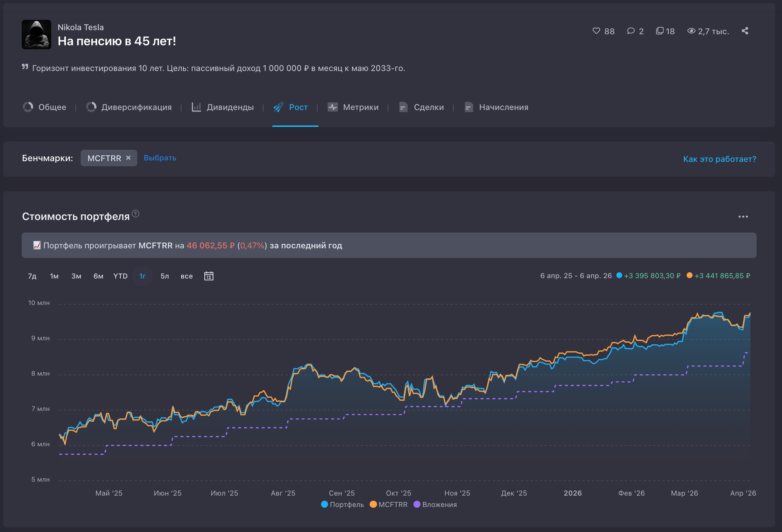Select the 6м time range
Screen dimensions: 782x532
click(98, 276)
